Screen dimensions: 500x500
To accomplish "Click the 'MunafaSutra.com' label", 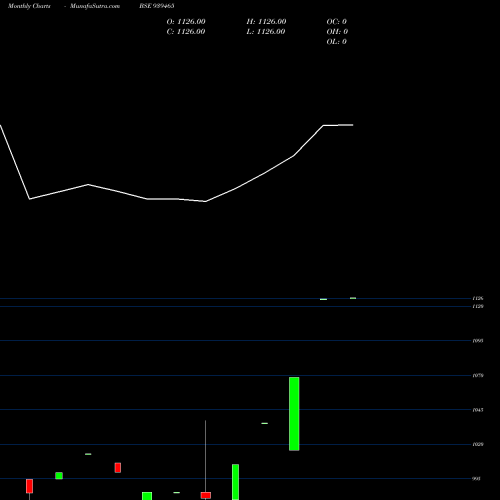I will (x=95, y=6).
